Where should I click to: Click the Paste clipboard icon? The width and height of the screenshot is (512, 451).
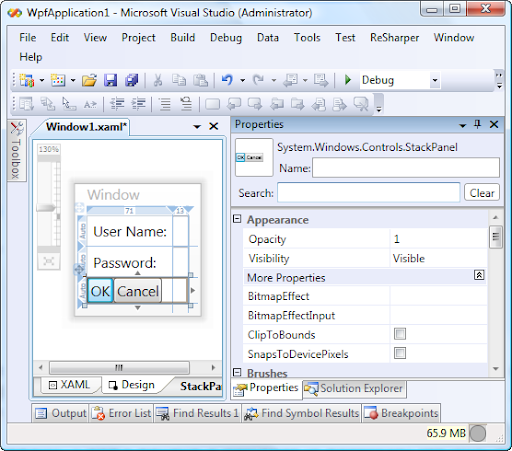coord(201,80)
